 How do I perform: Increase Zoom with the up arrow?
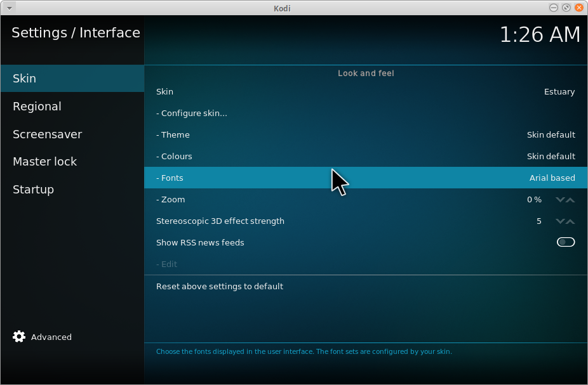[x=570, y=200]
